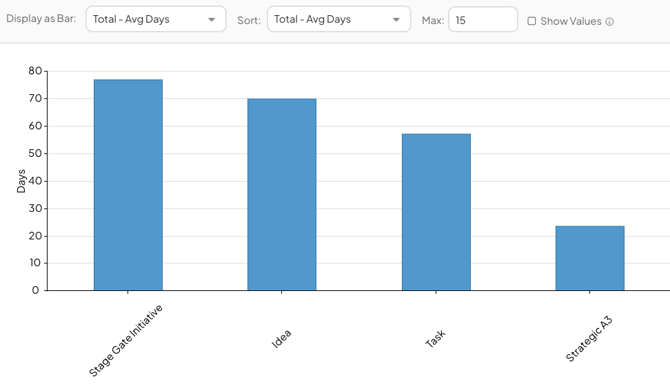Select the Strategic A3 bar
Image resolution: width=670 pixels, height=388 pixels.
pyautogui.click(x=590, y=258)
